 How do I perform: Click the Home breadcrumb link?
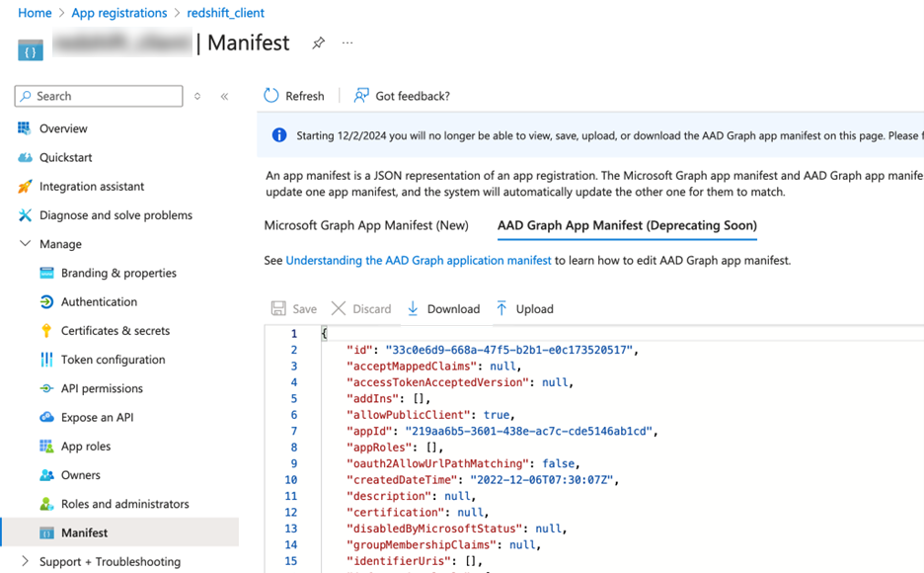click(x=35, y=13)
